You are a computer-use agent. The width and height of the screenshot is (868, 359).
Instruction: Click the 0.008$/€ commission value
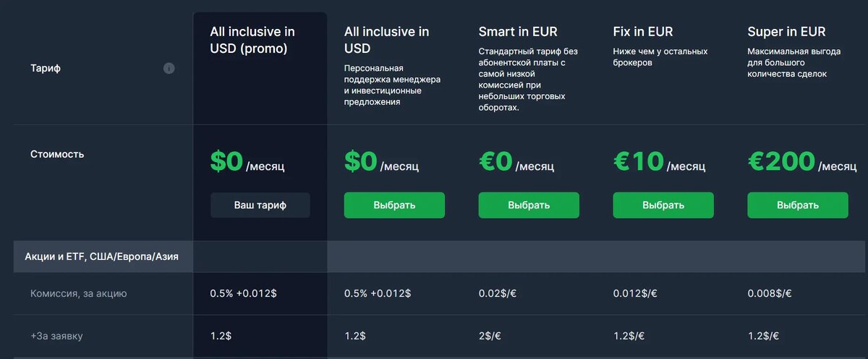770,293
